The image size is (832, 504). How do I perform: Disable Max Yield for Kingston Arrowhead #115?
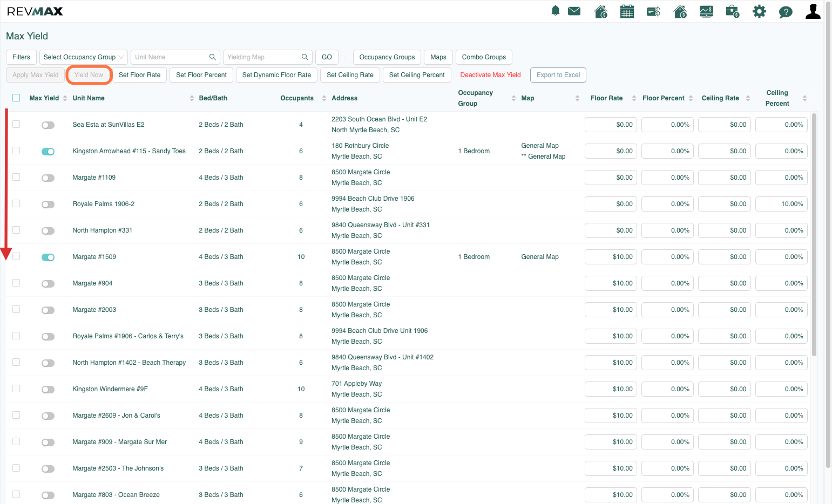48,152
